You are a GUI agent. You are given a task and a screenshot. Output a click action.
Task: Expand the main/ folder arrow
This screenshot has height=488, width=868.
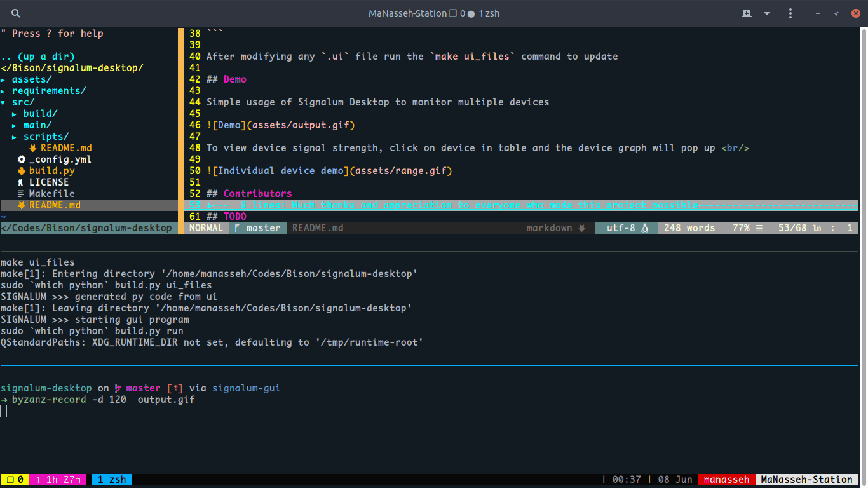[15, 125]
